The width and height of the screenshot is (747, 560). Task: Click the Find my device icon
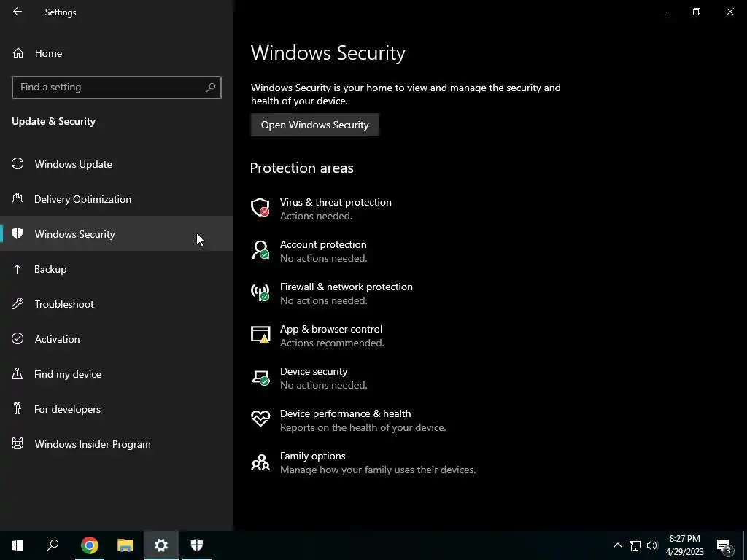[x=18, y=374]
